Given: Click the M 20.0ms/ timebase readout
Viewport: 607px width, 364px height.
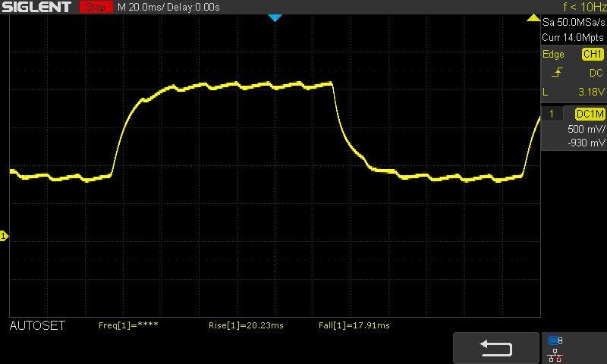Looking at the screenshot, I should click(x=141, y=7).
